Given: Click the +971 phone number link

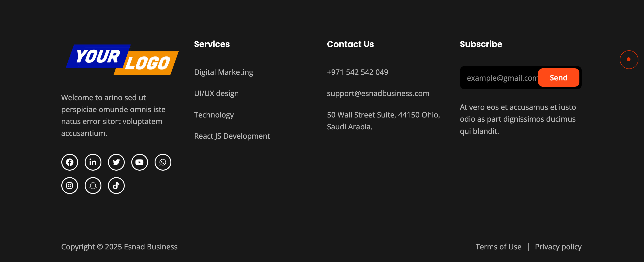Looking at the screenshot, I should [357, 72].
